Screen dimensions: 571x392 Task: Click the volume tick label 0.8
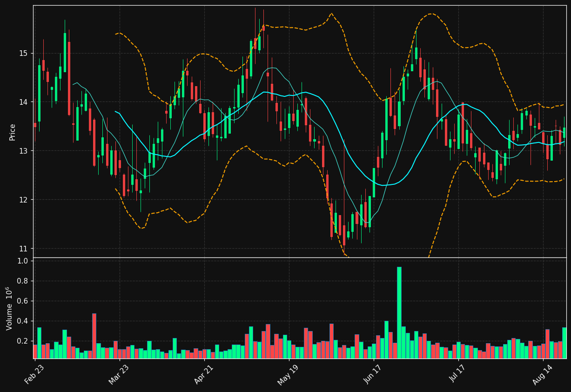(22, 281)
